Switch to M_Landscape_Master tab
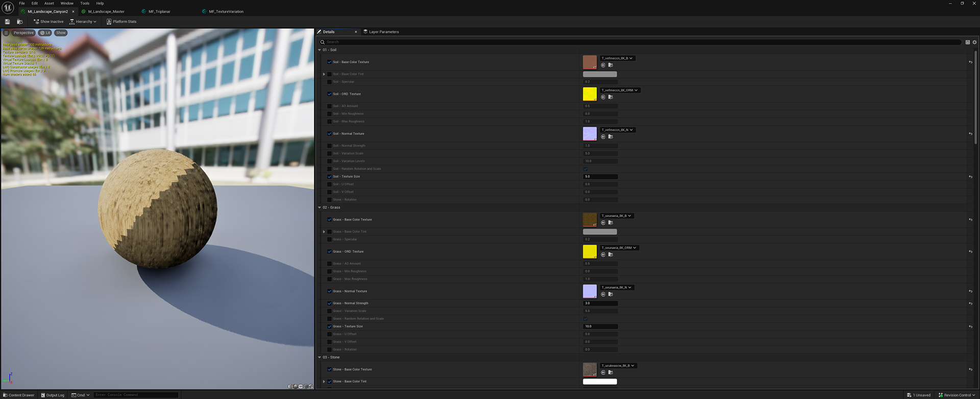980x399 pixels. coord(106,11)
